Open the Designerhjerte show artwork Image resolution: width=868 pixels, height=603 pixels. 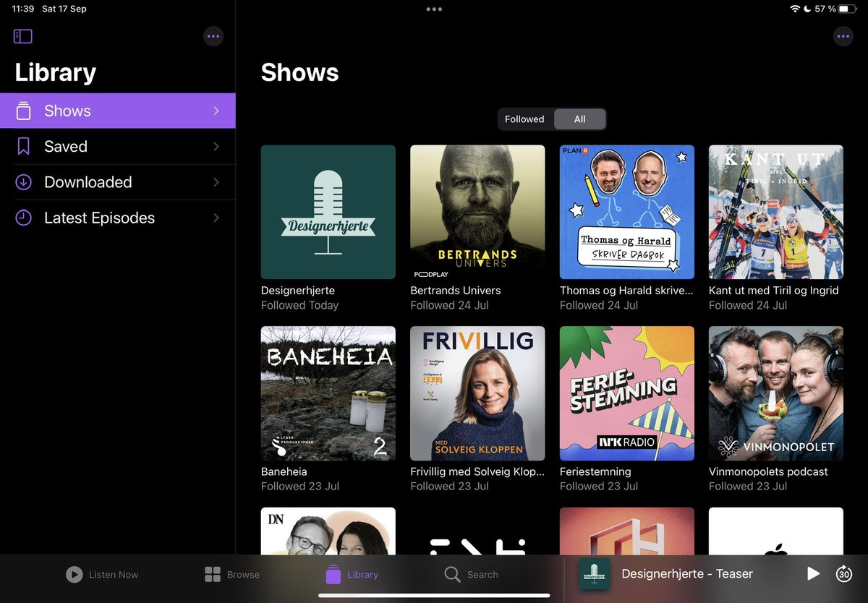coord(328,212)
